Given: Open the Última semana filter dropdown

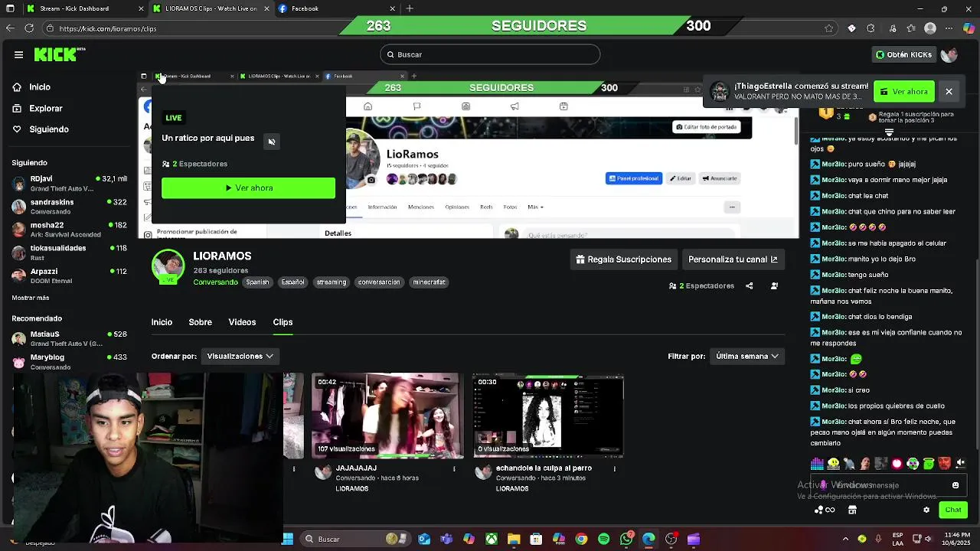Looking at the screenshot, I should tap(747, 356).
